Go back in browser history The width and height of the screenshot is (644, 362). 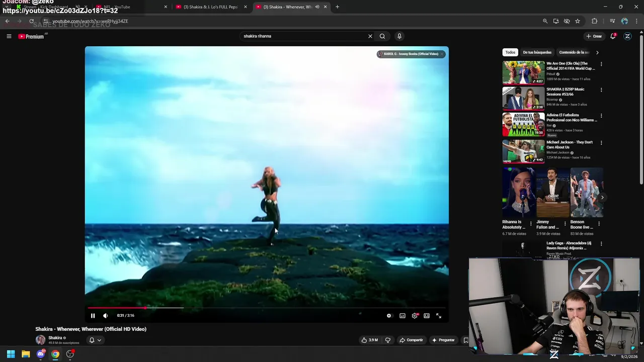(7, 21)
